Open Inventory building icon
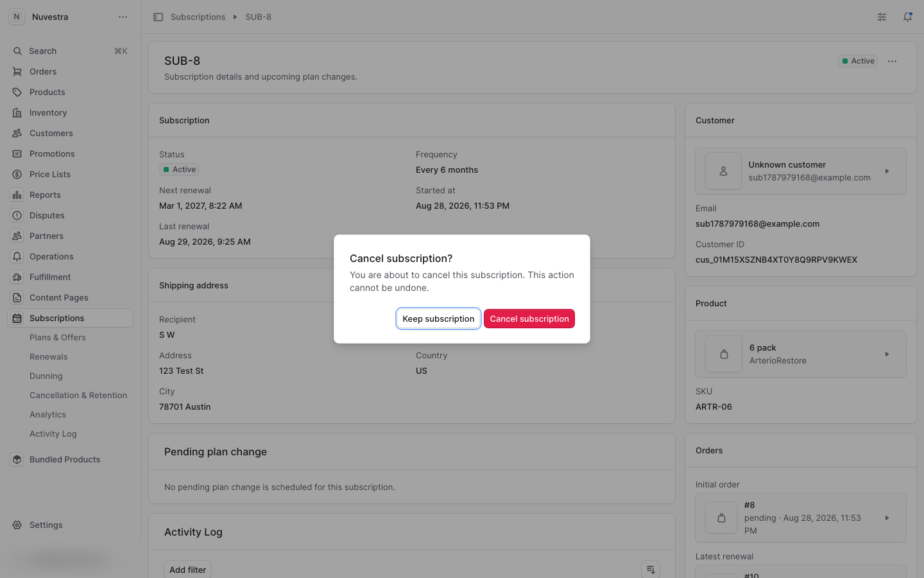 (17, 112)
